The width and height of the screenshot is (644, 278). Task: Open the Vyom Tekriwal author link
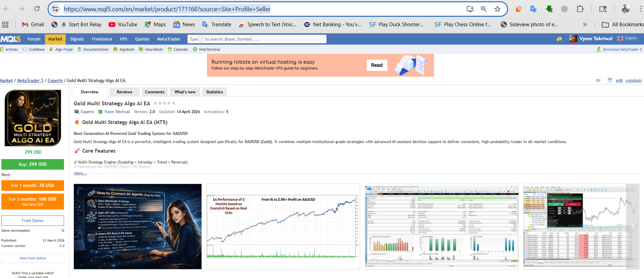[x=117, y=112]
